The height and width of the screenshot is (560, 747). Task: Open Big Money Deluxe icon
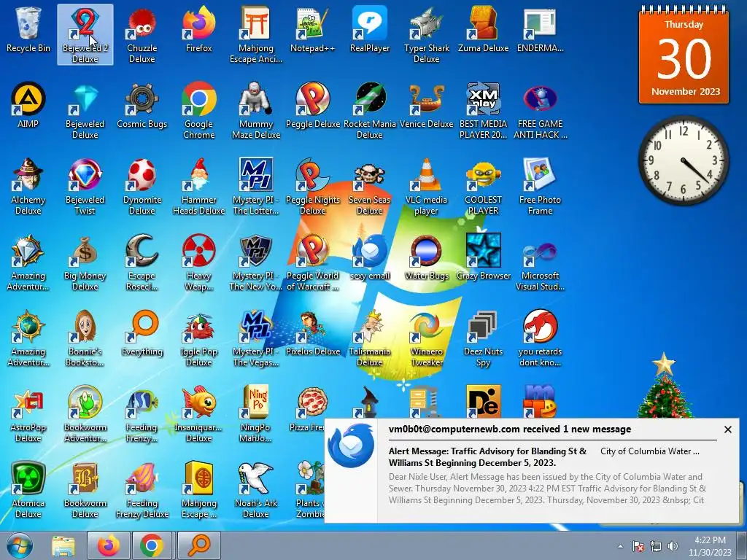(85, 262)
